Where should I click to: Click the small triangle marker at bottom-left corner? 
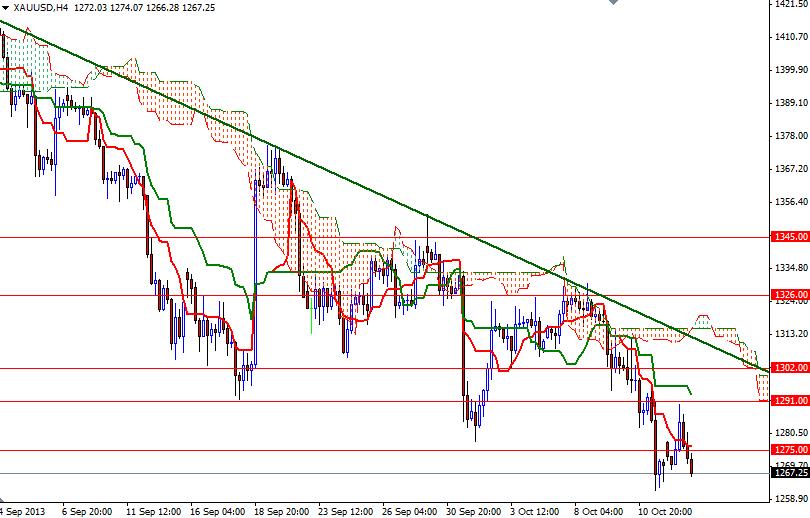point(2,500)
